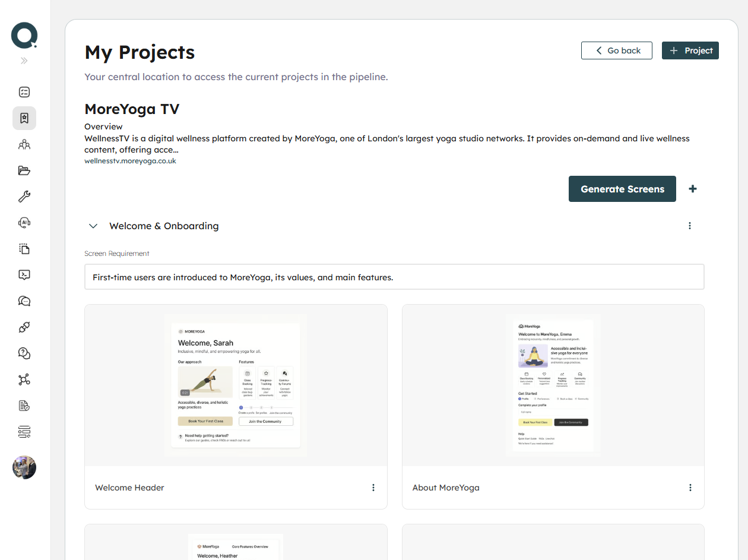Visit the wellnesstv.moreyoga.co.uk link
The height and width of the screenshot is (560, 748).
[130, 160]
